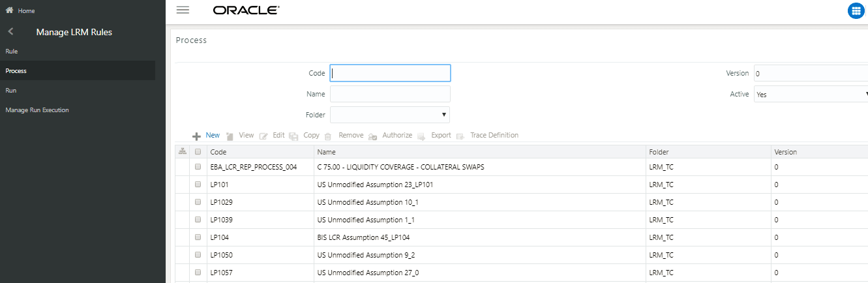Click code cell LP101
This screenshot has height=283, width=868.
pyautogui.click(x=219, y=185)
